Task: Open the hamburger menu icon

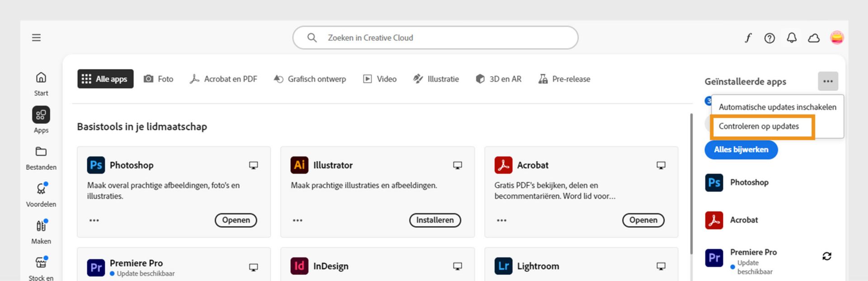Action: coord(36,38)
